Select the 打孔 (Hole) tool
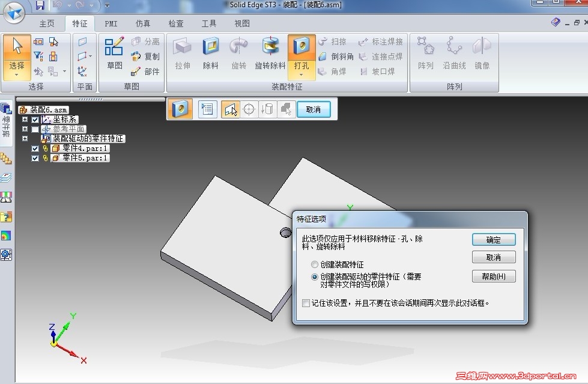Screen dimensions: 588x384 pyautogui.click(x=301, y=52)
